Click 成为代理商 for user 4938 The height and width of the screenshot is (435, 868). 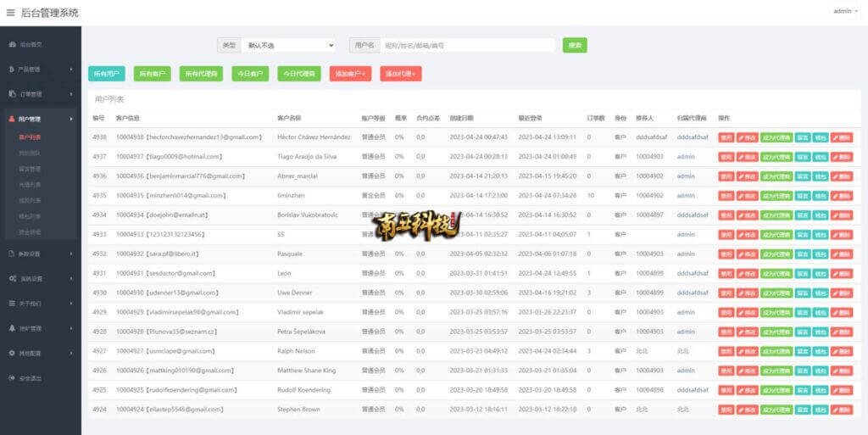[x=776, y=137]
